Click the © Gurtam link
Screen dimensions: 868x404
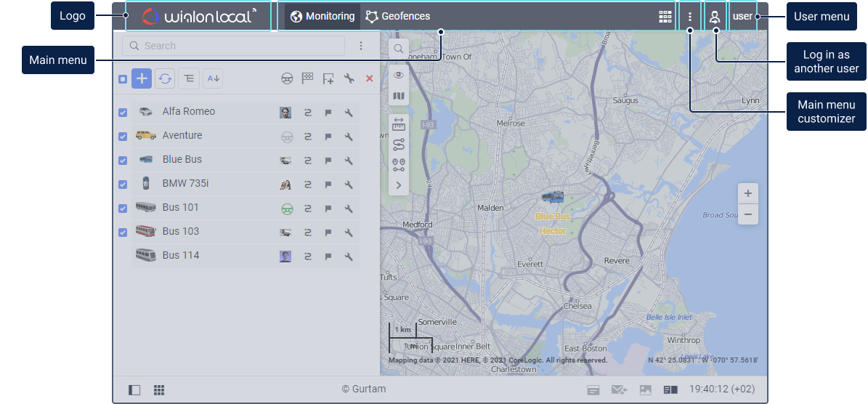tap(364, 389)
